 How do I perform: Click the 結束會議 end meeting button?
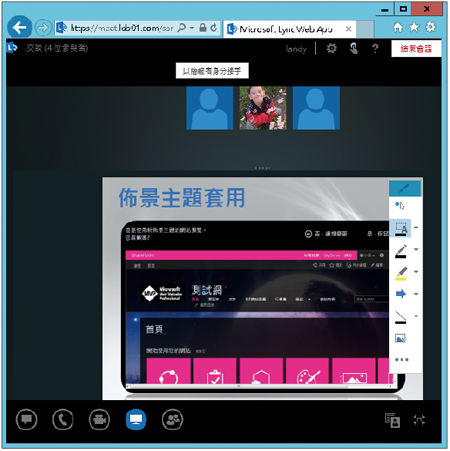point(416,49)
